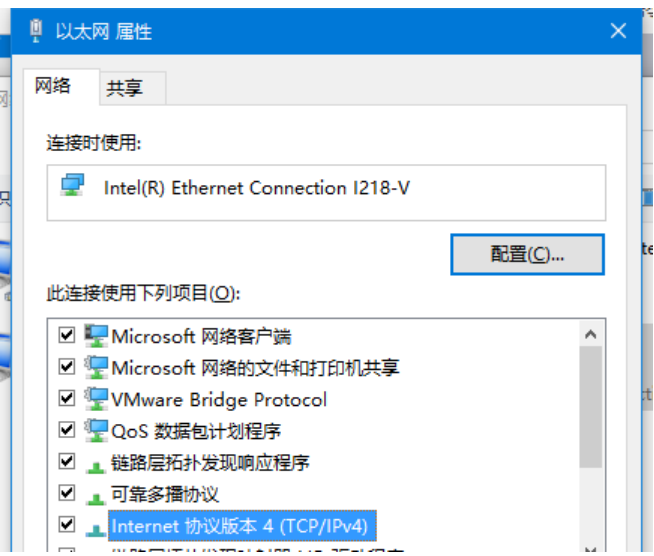Click the 连接时使用: label
Image resolution: width=654 pixels, height=556 pixels.
point(94,143)
